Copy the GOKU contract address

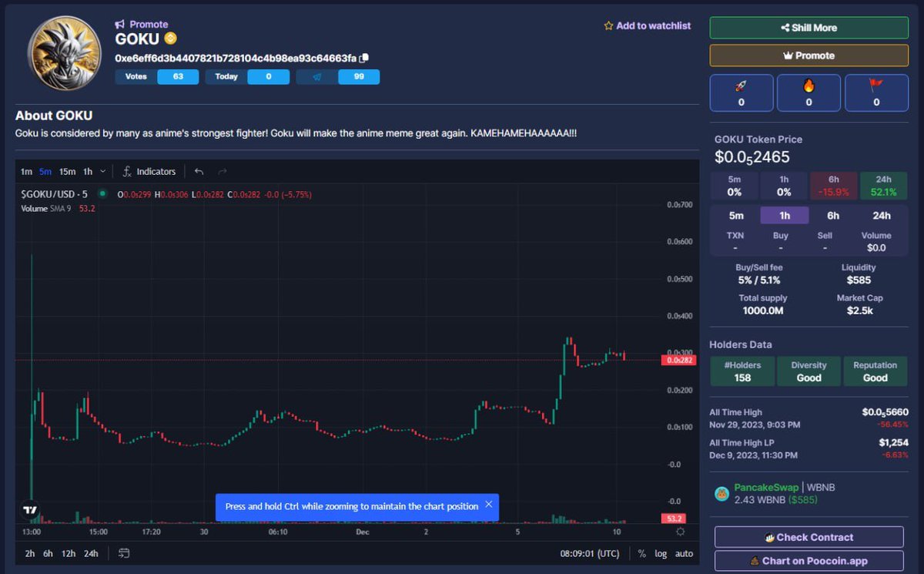365,58
